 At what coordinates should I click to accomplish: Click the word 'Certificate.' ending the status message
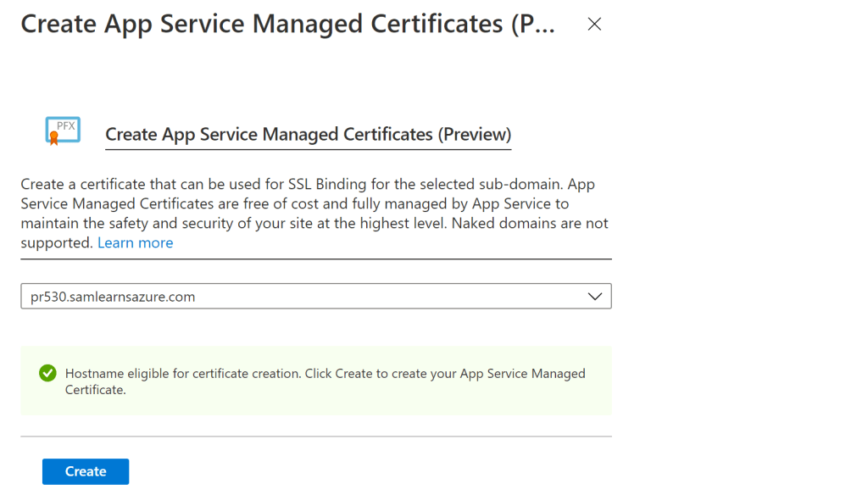[x=95, y=390]
